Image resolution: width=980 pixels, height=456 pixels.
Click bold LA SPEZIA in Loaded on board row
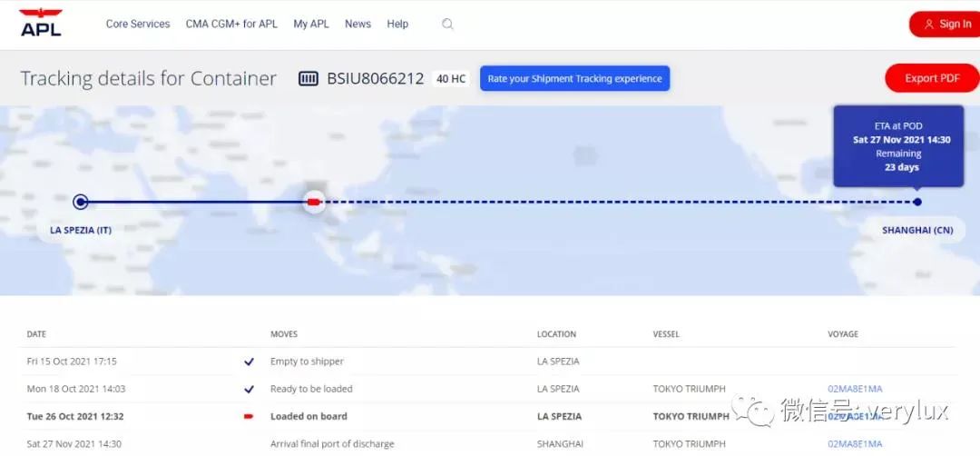click(x=559, y=417)
